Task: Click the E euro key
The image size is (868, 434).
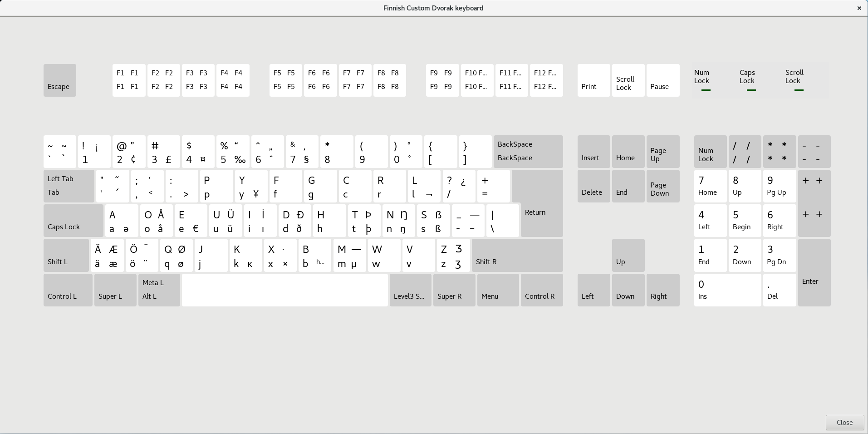Action: point(191,221)
